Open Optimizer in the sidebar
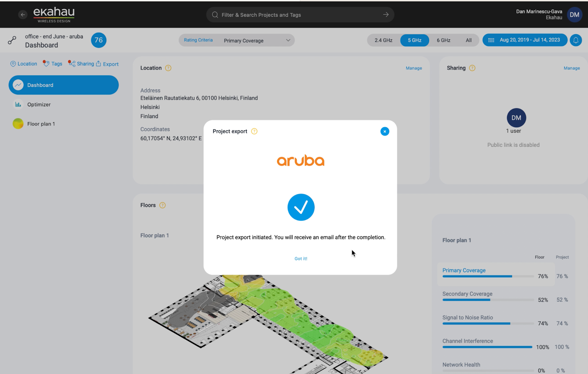Viewport: 588px width, 374px height. coord(39,104)
